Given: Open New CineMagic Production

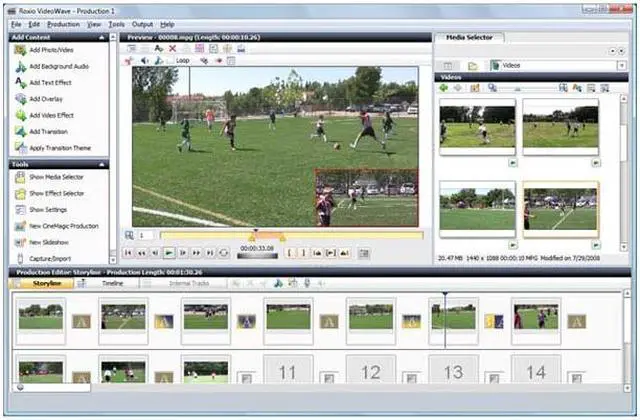Looking at the screenshot, I should click(20, 226).
